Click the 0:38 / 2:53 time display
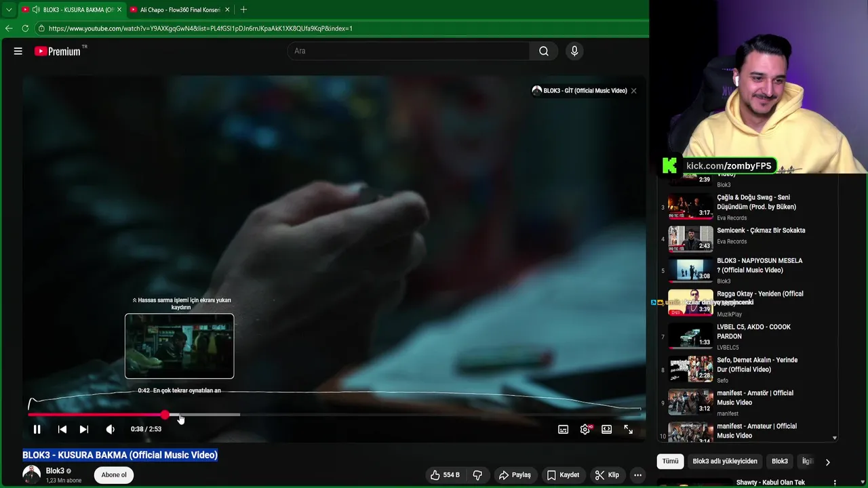Screen dimensions: 868x488 pyautogui.click(x=146, y=429)
